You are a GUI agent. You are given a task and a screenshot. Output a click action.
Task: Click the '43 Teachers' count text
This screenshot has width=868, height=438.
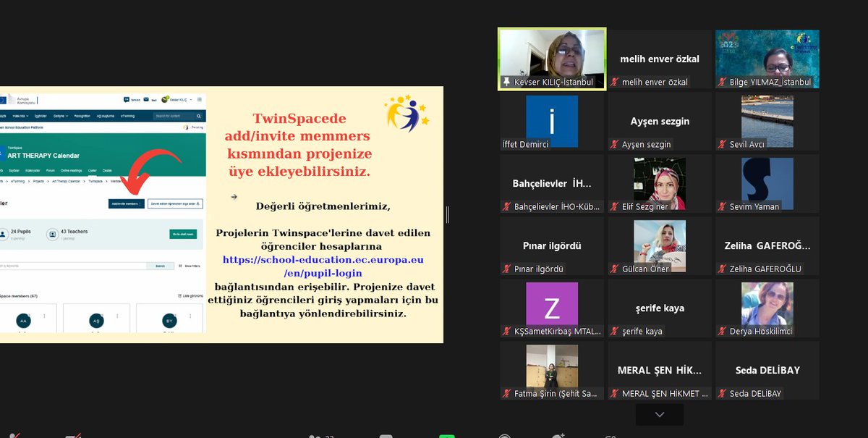(74, 232)
